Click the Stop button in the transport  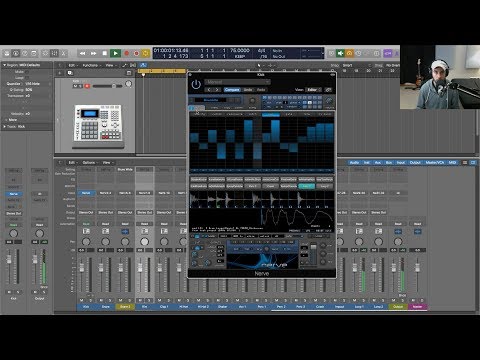click(105, 53)
